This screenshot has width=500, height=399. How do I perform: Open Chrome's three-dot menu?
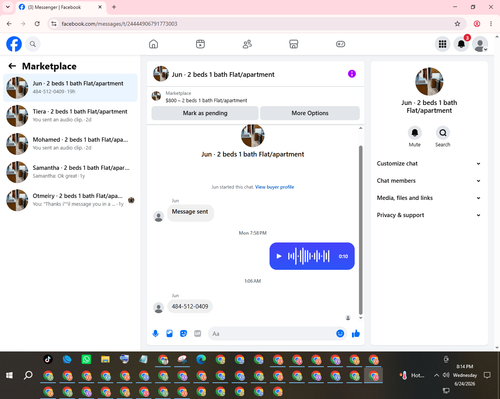point(491,24)
